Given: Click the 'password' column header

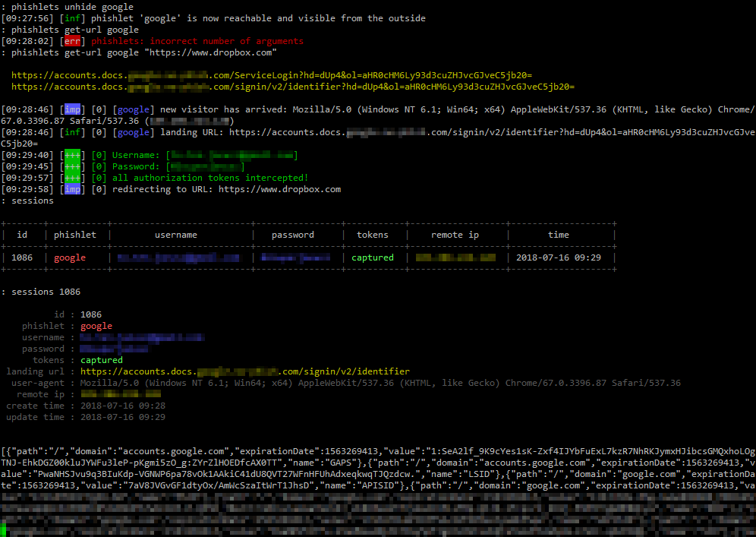Looking at the screenshot, I should click(x=293, y=235).
